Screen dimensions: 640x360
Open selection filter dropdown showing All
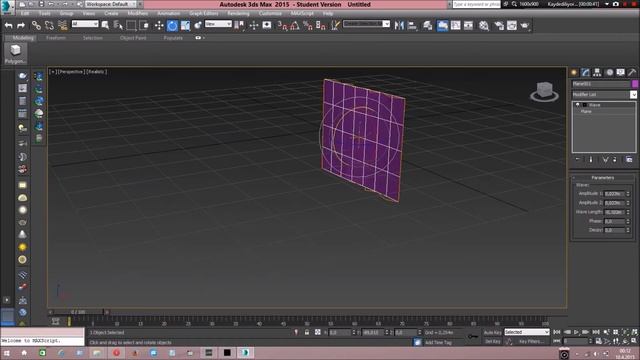coord(85,24)
